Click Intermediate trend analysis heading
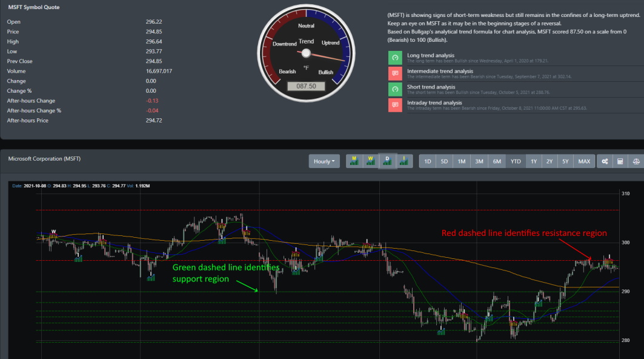644x359 pixels. pyautogui.click(x=440, y=71)
